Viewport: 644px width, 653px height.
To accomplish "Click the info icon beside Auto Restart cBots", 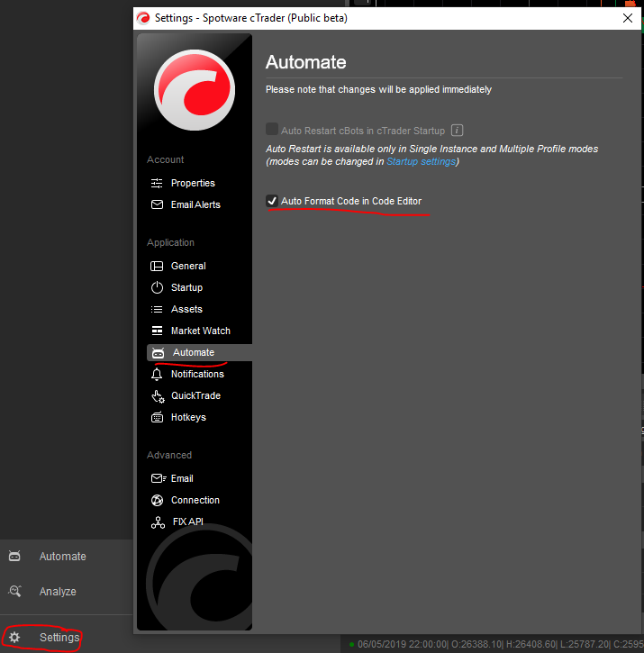I will pos(457,131).
